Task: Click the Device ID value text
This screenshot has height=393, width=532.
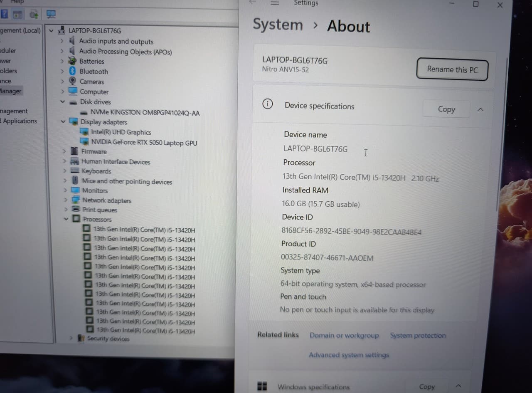Action: click(x=351, y=232)
